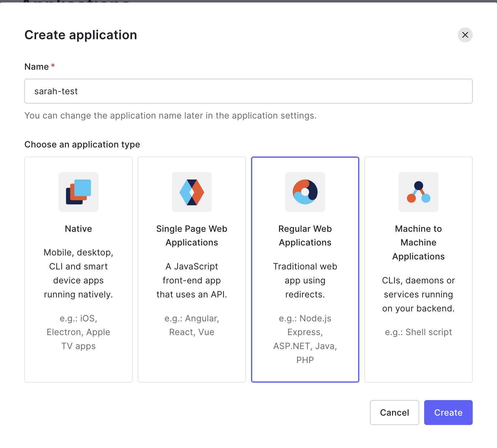This screenshot has width=497, height=448.
Task: Click the Native app stacked squares icon
Action: pos(78,192)
